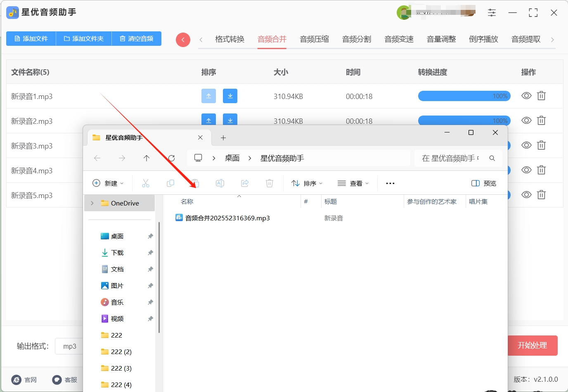
Task: Toggle the 预览 pane in Explorer
Action: coord(484,183)
